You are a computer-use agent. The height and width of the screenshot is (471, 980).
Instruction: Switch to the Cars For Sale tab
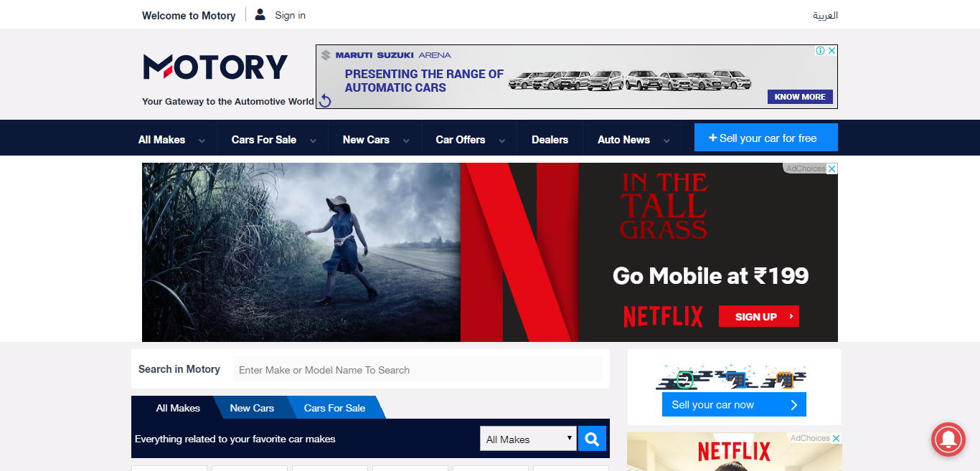pos(334,408)
